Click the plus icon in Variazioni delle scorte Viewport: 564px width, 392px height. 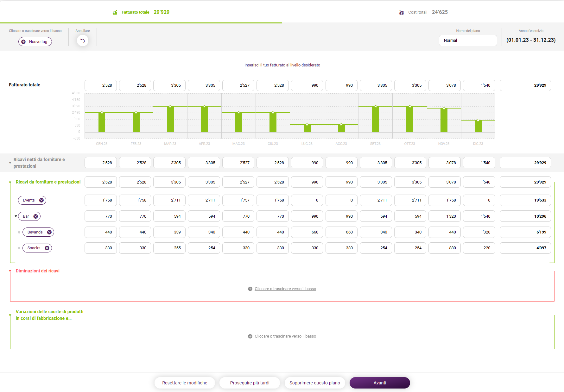[x=250, y=336]
